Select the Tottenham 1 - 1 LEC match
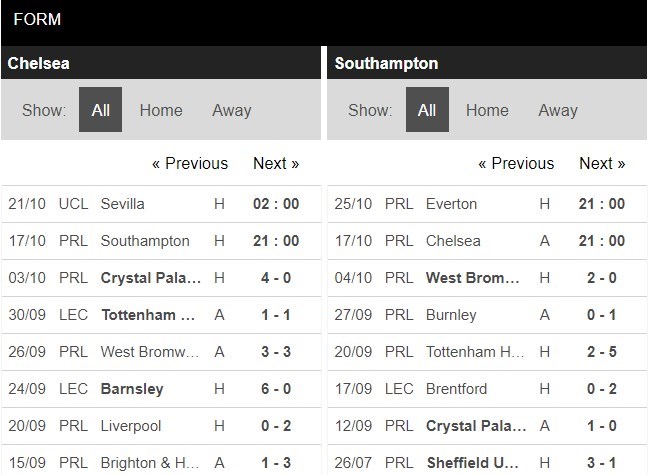Image resolution: width=649 pixels, height=475 pixels. pos(161,315)
